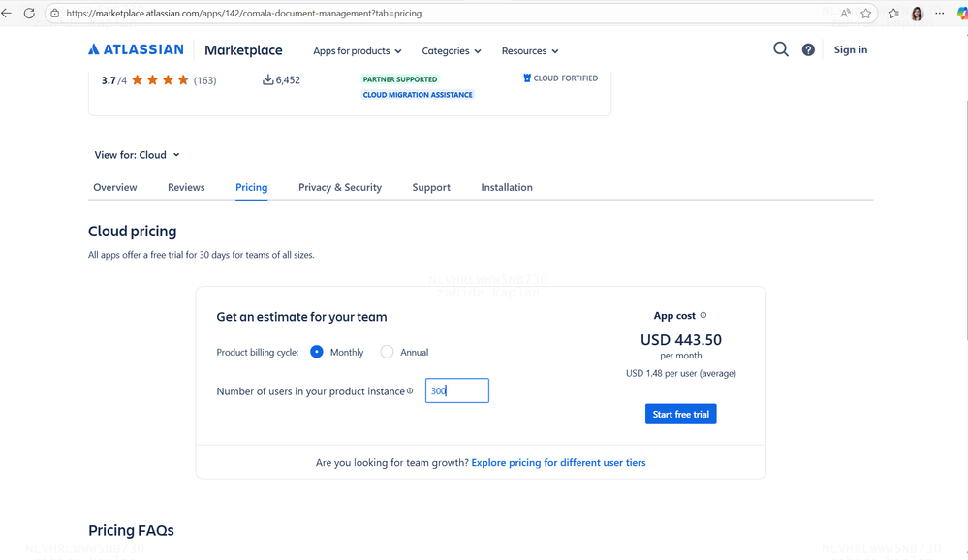Click the downloads count icon
Screen dimensions: 968x560
(268, 79)
